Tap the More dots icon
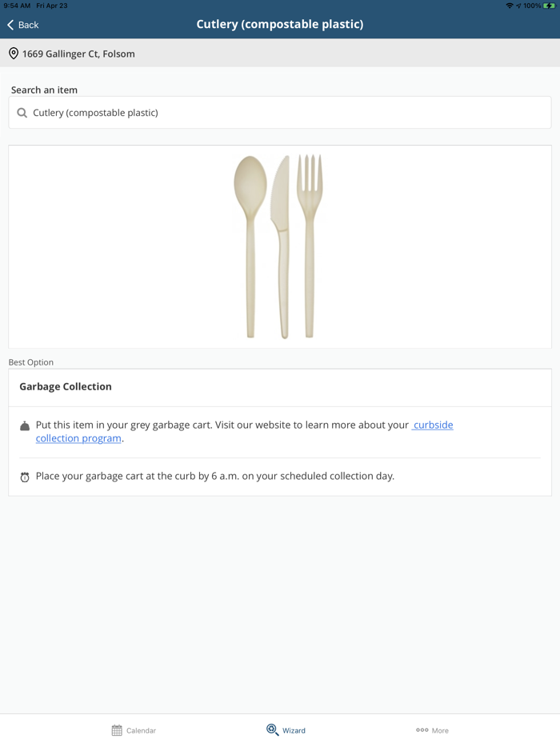Image resolution: width=560 pixels, height=747 pixels. coord(422,730)
